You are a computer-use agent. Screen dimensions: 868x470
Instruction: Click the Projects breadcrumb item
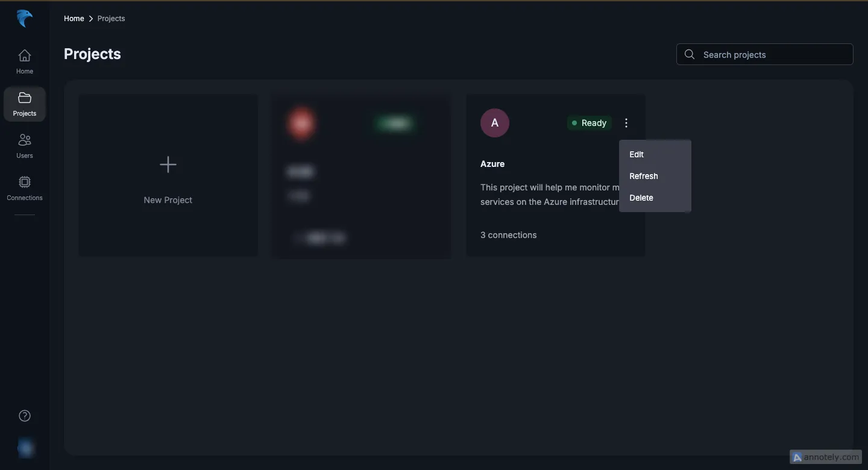[x=112, y=19]
